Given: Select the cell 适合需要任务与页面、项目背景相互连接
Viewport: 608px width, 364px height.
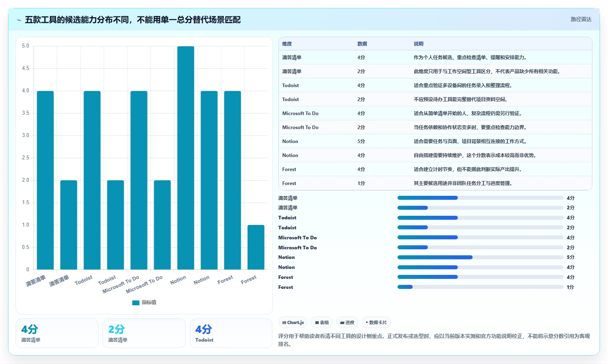Looking at the screenshot, I should click(470, 141).
